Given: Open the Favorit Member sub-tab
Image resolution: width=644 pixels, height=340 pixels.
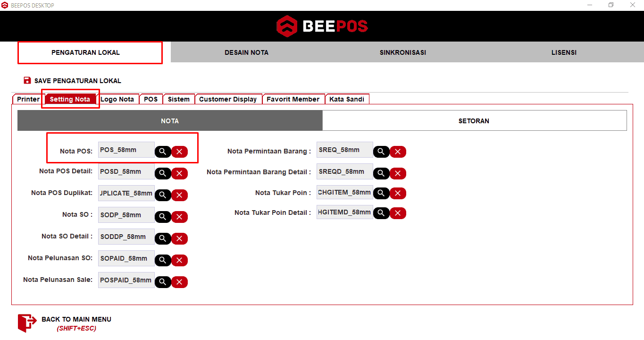Looking at the screenshot, I should [x=293, y=99].
